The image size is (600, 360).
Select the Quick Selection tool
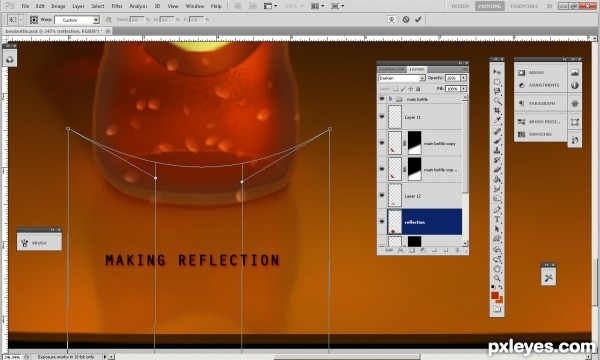tap(497, 101)
